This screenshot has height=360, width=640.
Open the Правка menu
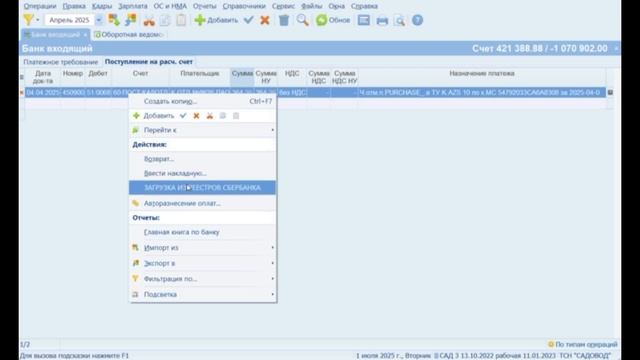pos(74,6)
